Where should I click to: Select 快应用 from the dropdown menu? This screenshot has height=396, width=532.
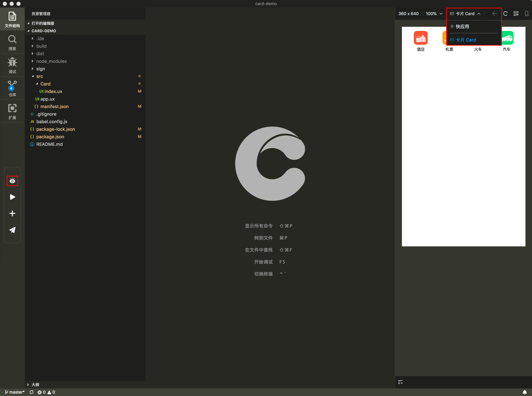pyautogui.click(x=462, y=27)
